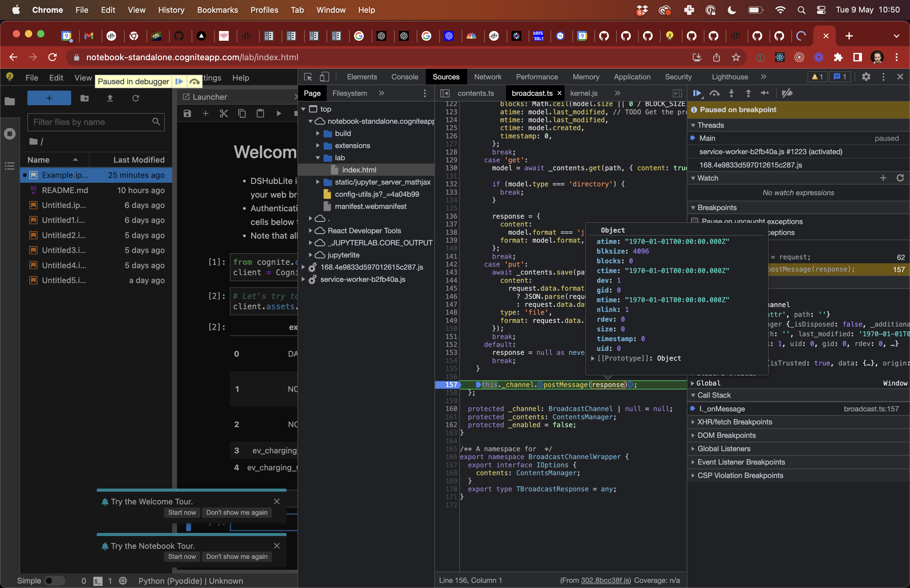The width and height of the screenshot is (910, 588).
Task: Click deactivate breakpoints icon
Action: [x=787, y=93]
